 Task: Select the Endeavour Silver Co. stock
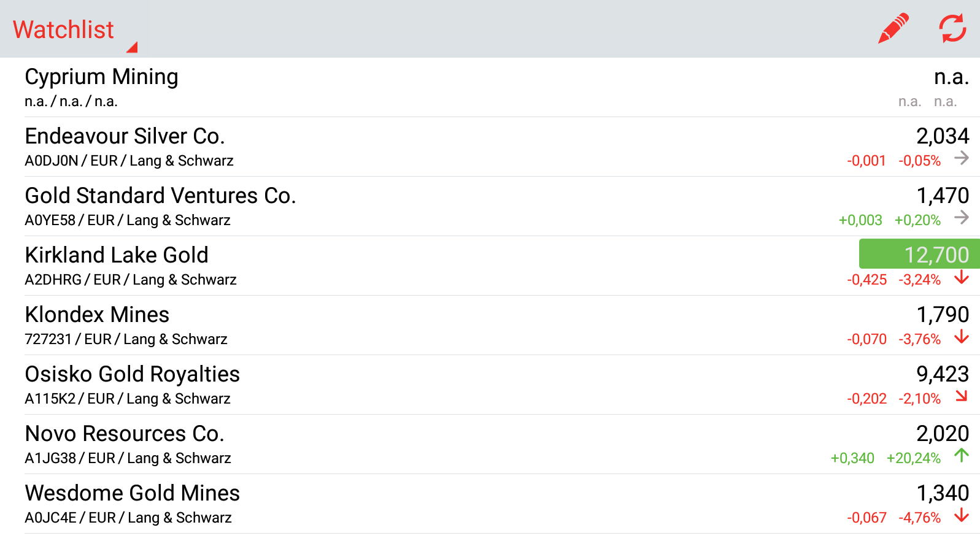pos(125,136)
